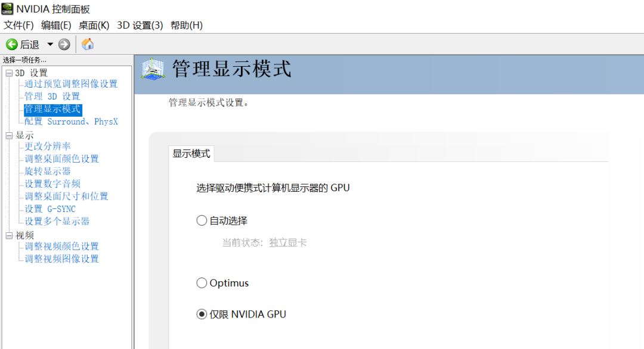Open 配置 Surround、PhysX page
Viewport: 644px width, 349px height.
point(71,122)
